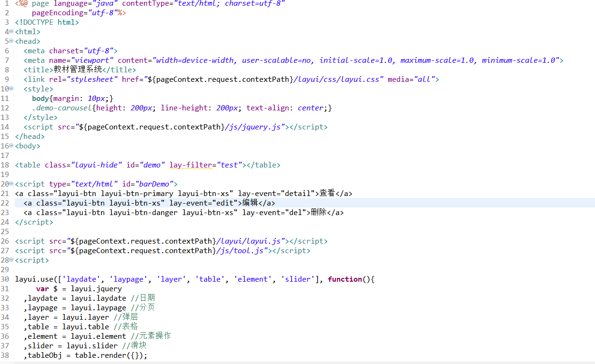
Task: Click the layui.use call
Action: [34, 279]
